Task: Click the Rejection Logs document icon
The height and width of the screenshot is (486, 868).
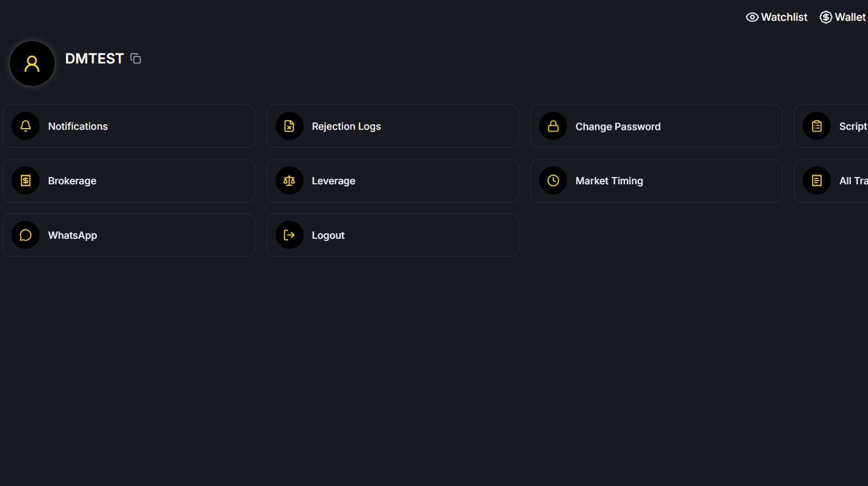Action: (289, 126)
